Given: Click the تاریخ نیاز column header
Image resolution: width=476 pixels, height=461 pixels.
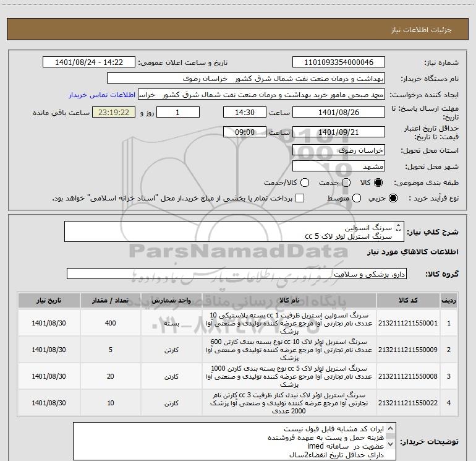Looking at the screenshot, I should tap(49, 301).
